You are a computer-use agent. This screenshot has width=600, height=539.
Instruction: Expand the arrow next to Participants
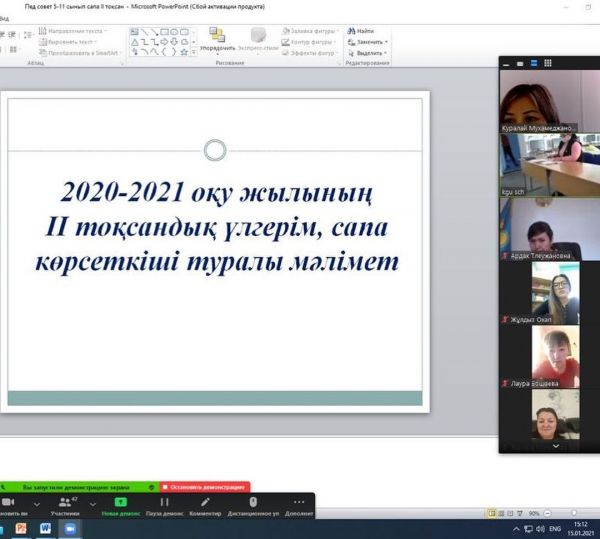[x=93, y=503]
